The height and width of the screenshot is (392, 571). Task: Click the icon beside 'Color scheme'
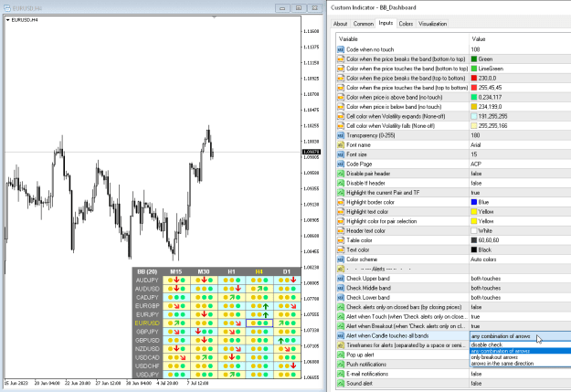pyautogui.click(x=341, y=260)
